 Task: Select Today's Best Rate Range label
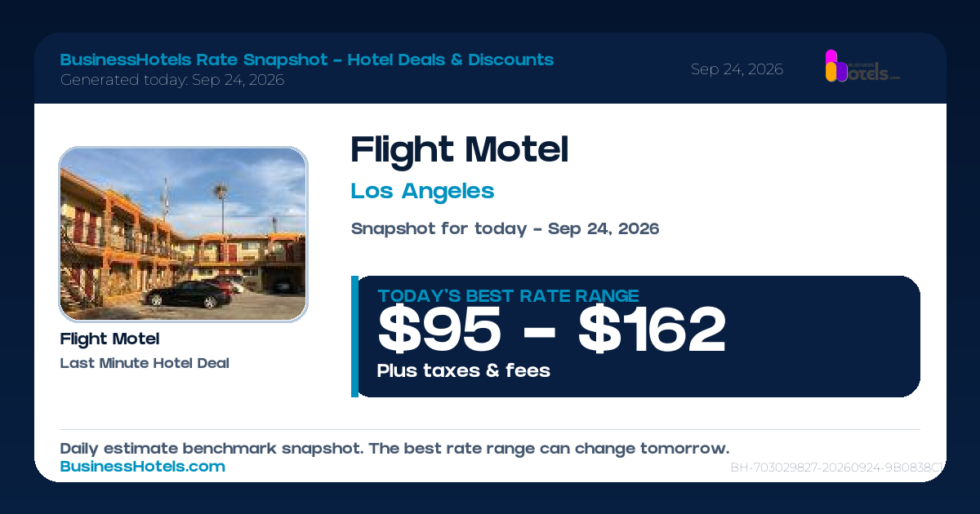[508, 296]
